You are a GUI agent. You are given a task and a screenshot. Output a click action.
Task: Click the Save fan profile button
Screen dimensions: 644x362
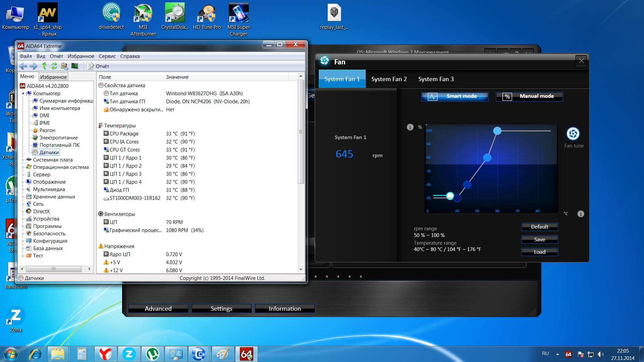tap(539, 239)
